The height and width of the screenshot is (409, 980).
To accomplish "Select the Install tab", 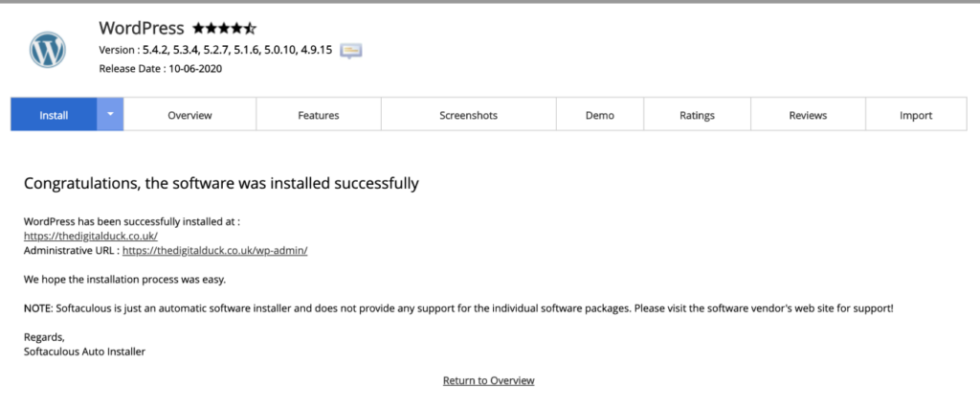I will 54,114.
